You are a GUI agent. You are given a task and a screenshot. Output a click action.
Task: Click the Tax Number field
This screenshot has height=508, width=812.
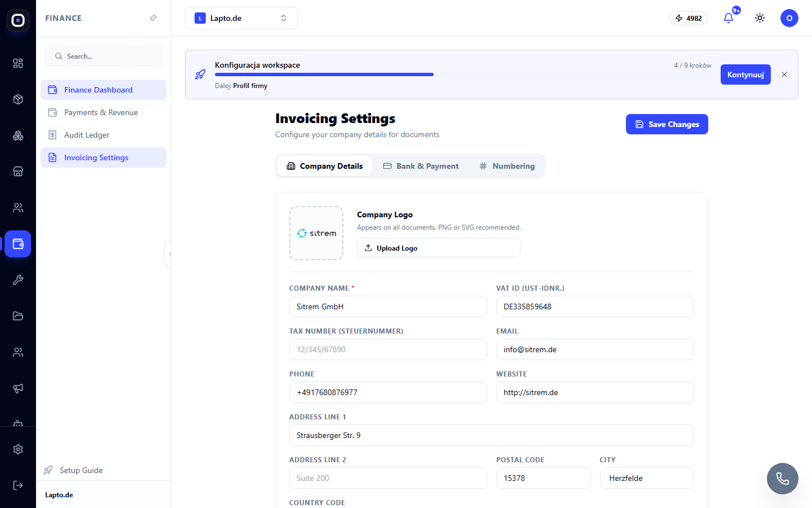pyautogui.click(x=388, y=349)
